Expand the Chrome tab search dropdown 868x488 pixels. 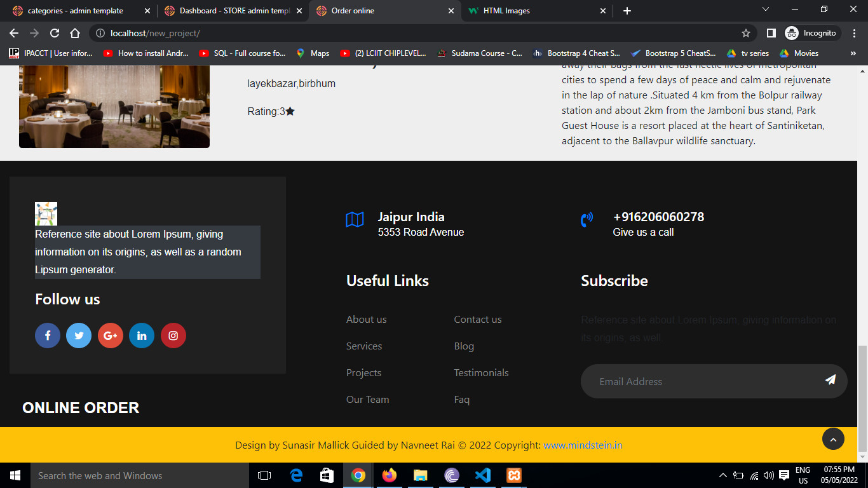(766, 10)
